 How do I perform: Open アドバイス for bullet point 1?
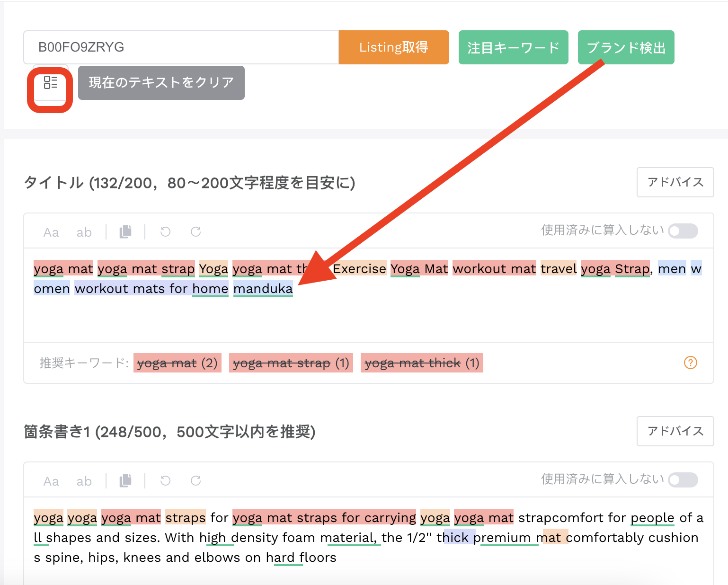[x=675, y=431]
